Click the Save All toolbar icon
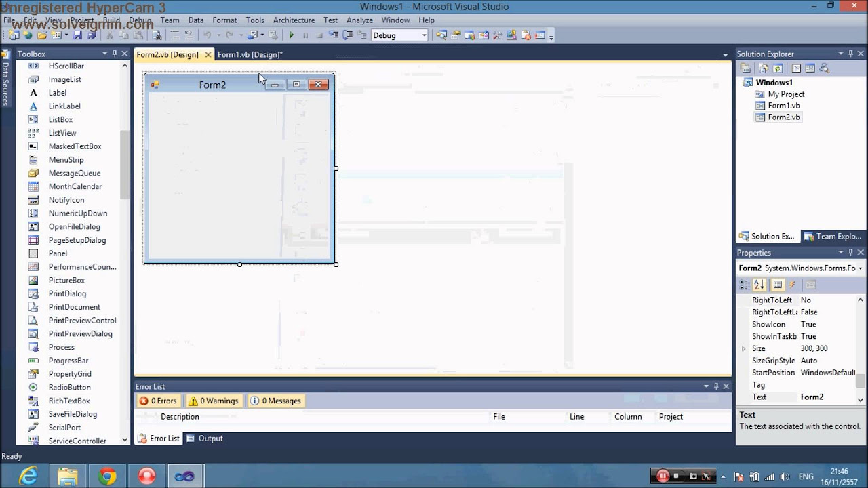 click(x=91, y=35)
